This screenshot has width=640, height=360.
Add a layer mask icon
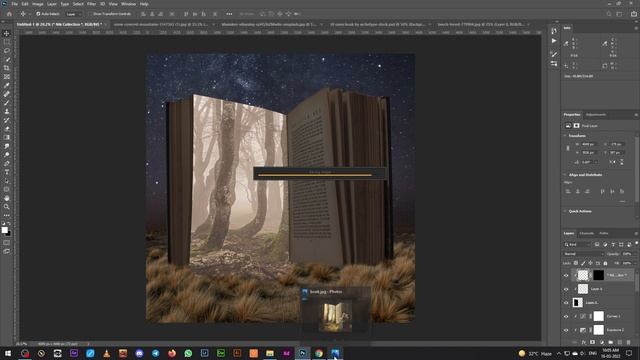(593, 342)
